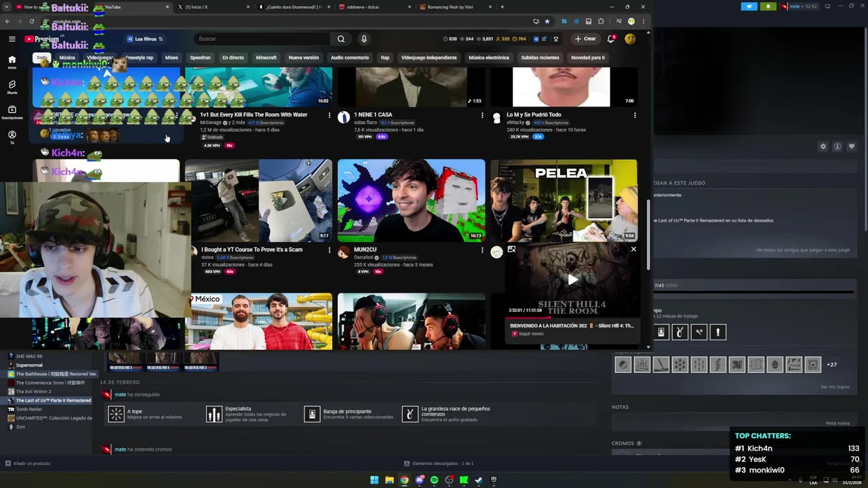Toggle Los filtros on YouTube header

(145, 39)
